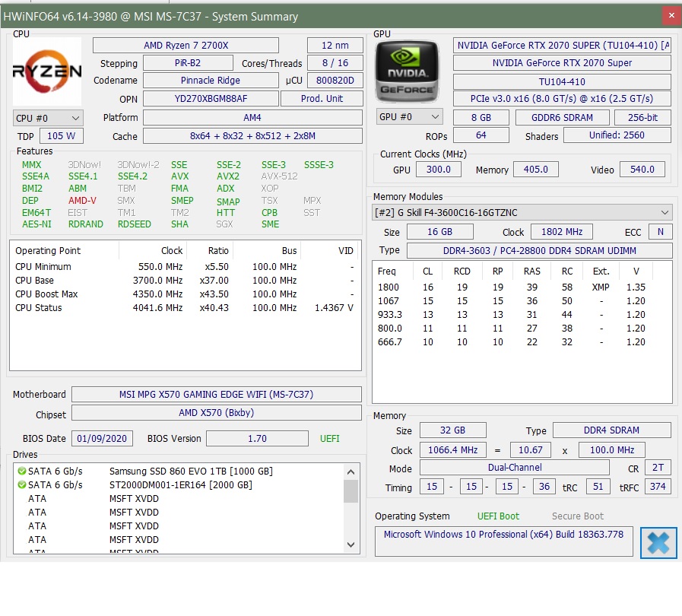Click the Memory clock 405.0 field
682x616 pixels.
coord(536,170)
